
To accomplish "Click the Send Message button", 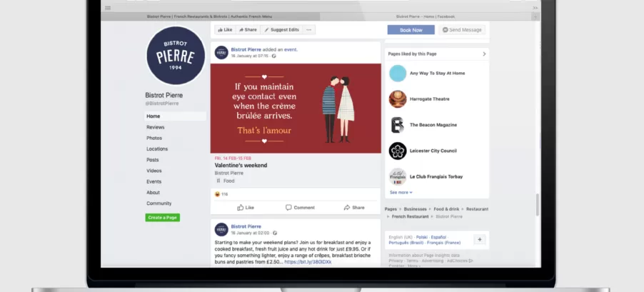I will coord(462,30).
